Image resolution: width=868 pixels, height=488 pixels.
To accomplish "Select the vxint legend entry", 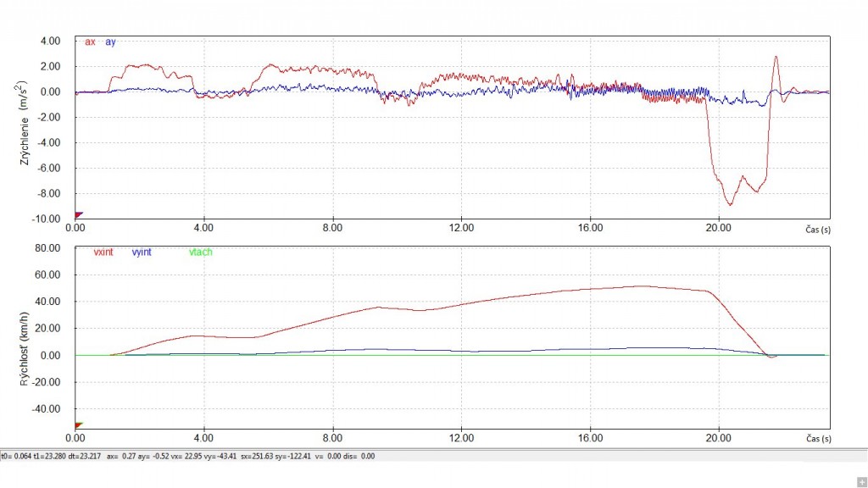I will 103,252.
